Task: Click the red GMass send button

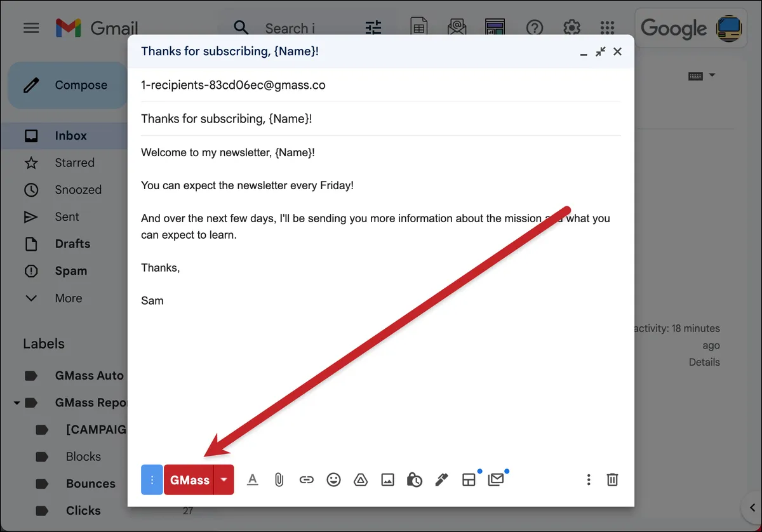Action: (189, 480)
